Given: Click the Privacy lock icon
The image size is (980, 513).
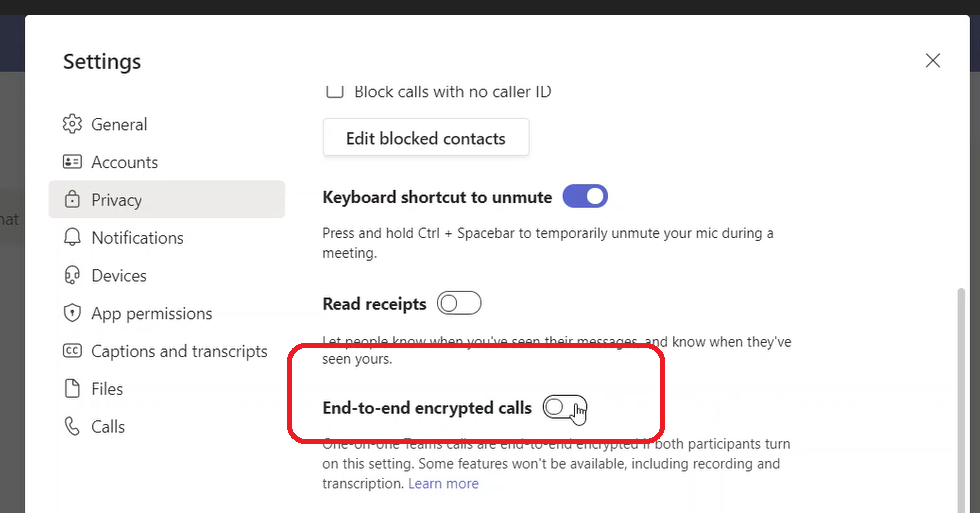Looking at the screenshot, I should point(72,200).
